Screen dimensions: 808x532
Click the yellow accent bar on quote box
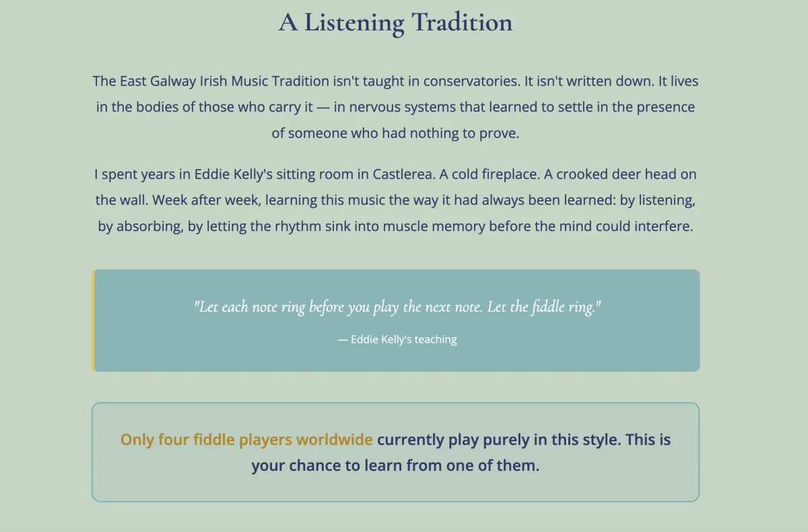[93, 321]
